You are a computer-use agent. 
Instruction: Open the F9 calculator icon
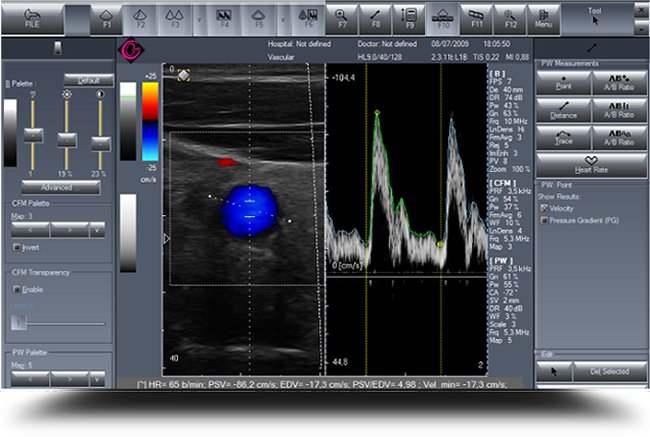[x=409, y=16]
